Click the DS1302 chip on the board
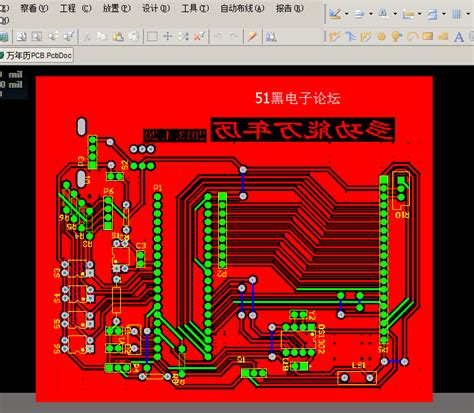The width and height of the screenshot is (474, 413). point(298,339)
